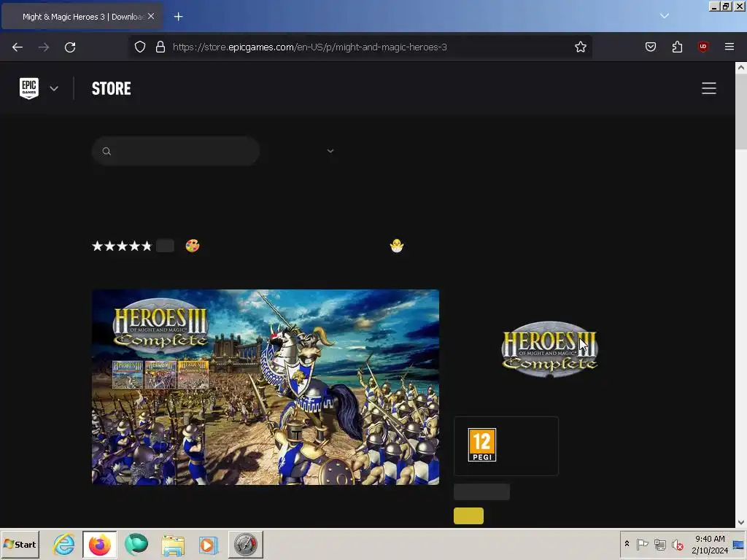The height and width of the screenshot is (560, 747).
Task: Launch the media player from taskbar
Action: tap(209, 544)
